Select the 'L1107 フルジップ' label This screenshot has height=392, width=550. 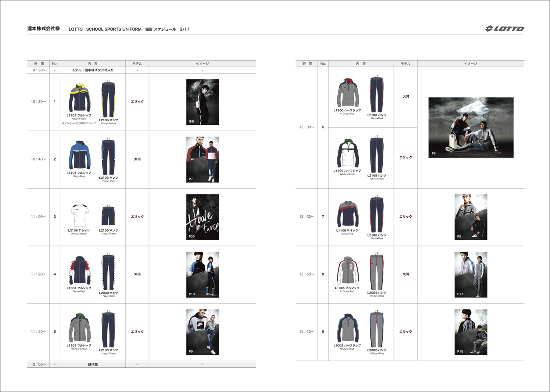coord(79,115)
